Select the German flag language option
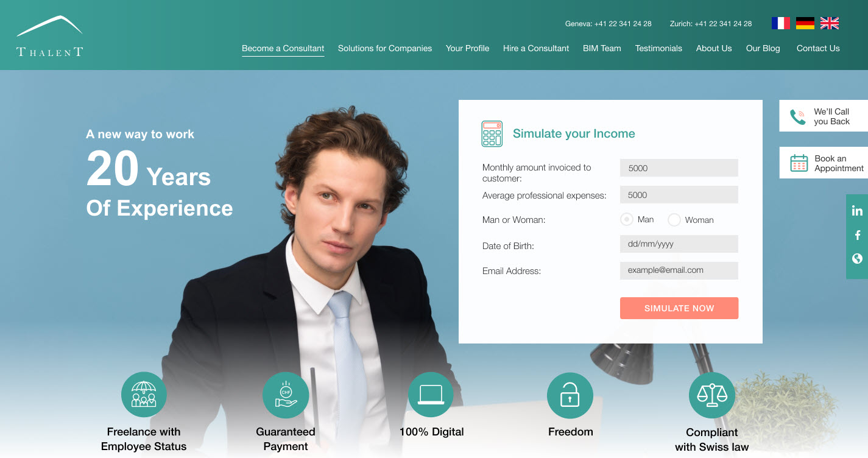 tap(805, 23)
